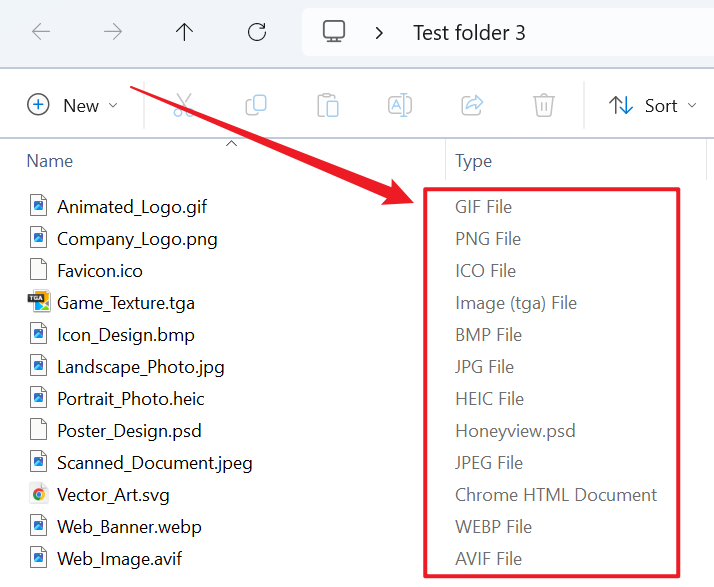
Task: Click the This PC monitor icon in address bar
Action: pos(334,32)
